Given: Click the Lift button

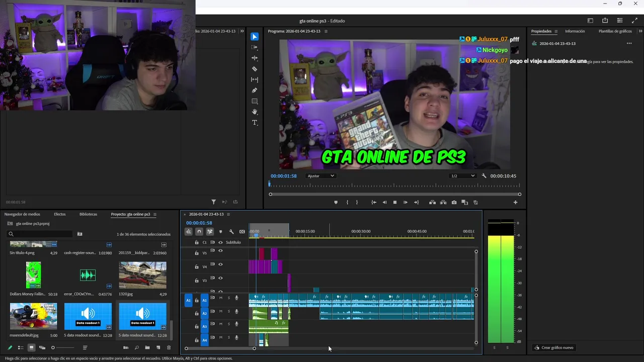Looking at the screenshot, I should tap(432, 202).
